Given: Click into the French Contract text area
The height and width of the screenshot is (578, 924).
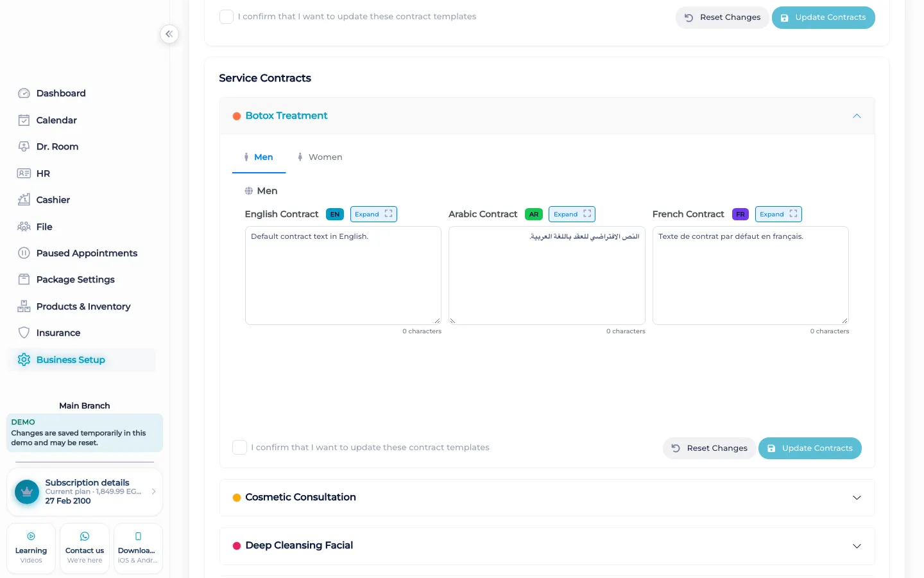Looking at the screenshot, I should click(x=751, y=276).
